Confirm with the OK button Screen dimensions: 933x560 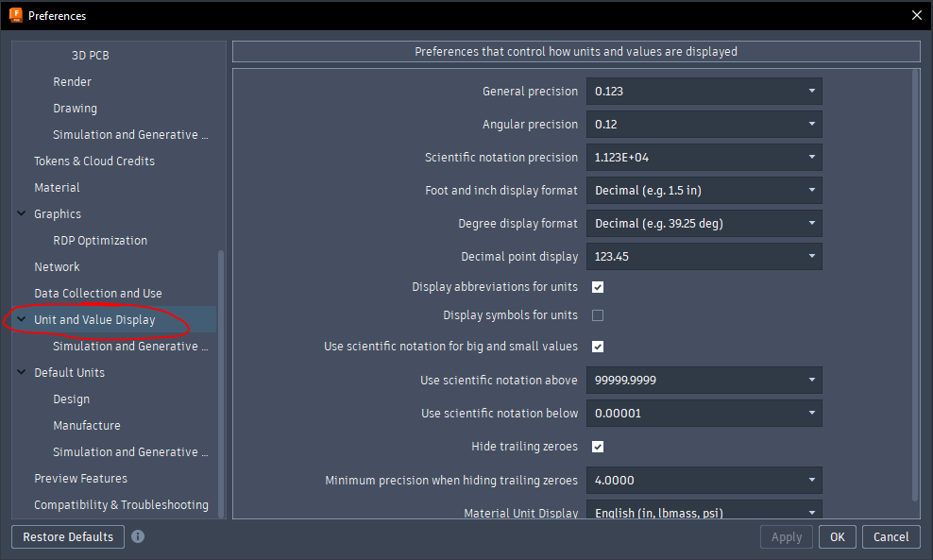(838, 536)
